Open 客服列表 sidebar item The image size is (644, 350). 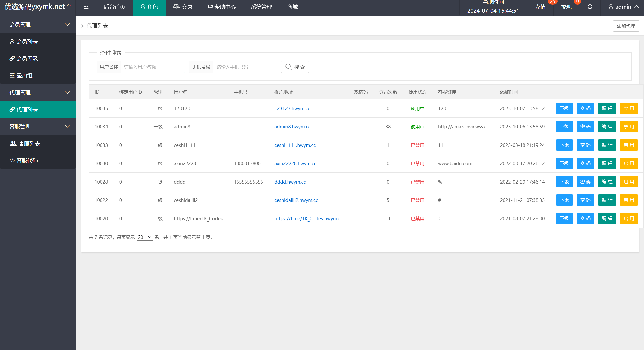(x=29, y=143)
